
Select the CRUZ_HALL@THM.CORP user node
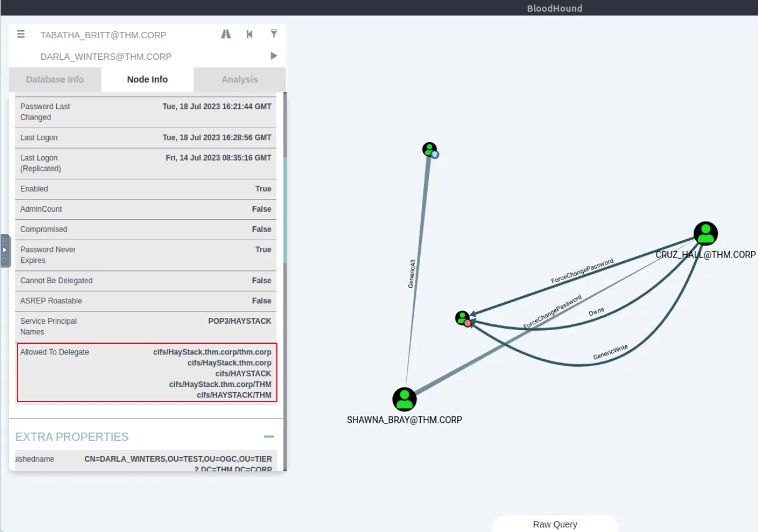(706, 234)
